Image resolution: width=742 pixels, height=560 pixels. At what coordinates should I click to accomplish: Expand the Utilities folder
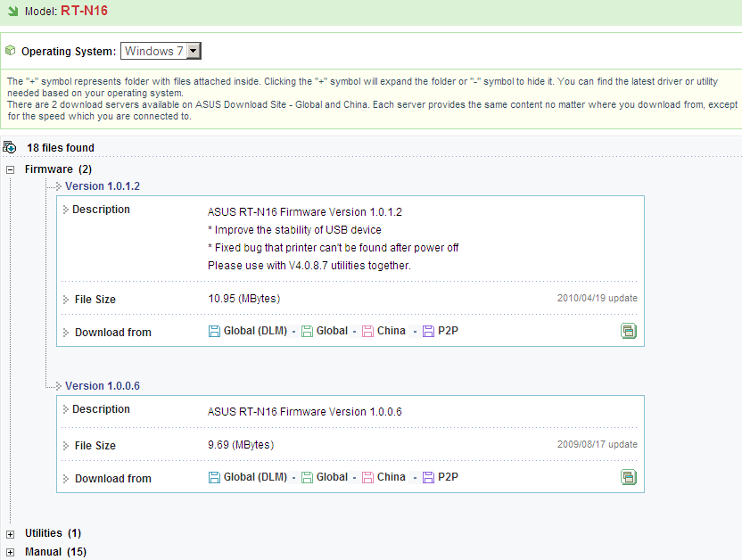coord(11,534)
